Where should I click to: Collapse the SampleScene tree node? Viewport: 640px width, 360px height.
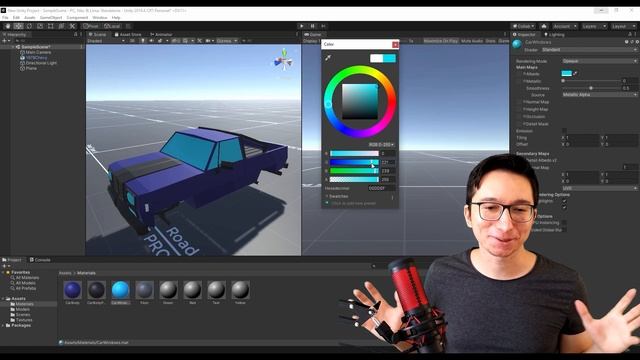click(x=13, y=47)
